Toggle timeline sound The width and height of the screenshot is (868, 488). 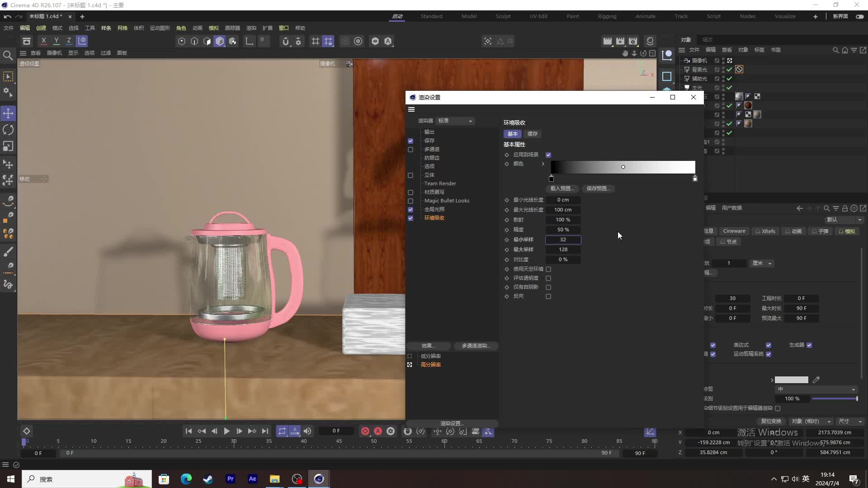(307, 432)
